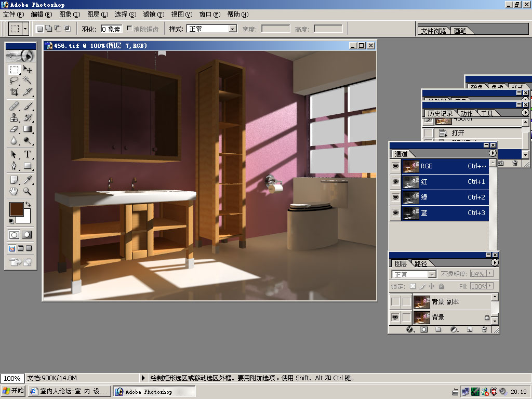
Task: Open the 文件 menu
Action: pyautogui.click(x=14, y=14)
